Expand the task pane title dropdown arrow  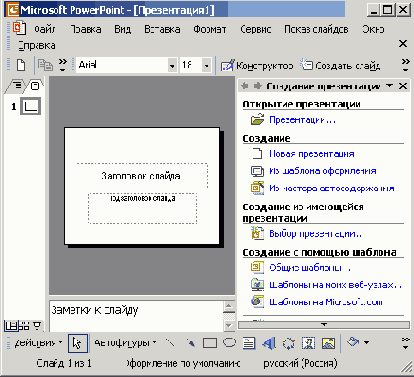[x=389, y=86]
